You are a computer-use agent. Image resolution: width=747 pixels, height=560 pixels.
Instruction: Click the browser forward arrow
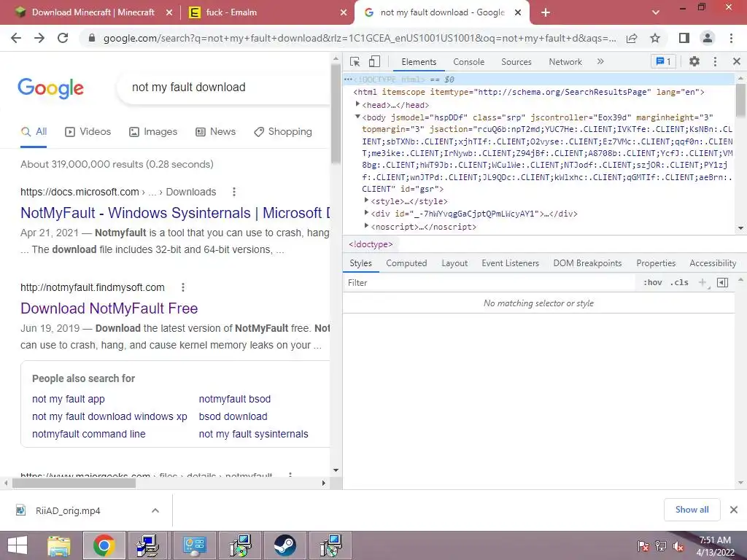(39, 38)
